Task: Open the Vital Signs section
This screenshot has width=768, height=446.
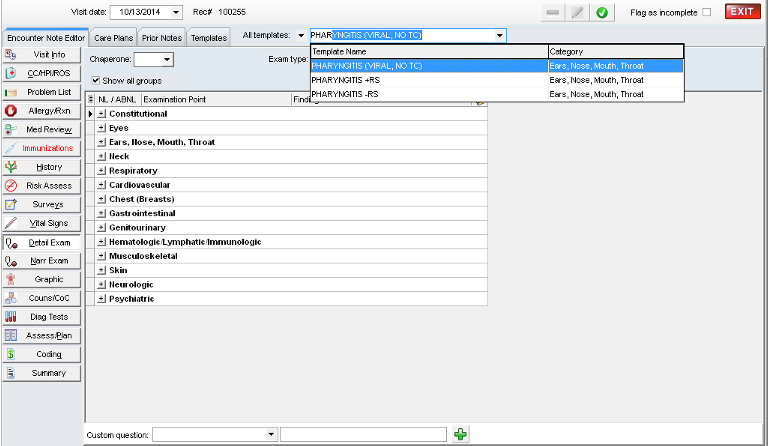Action: (x=42, y=223)
